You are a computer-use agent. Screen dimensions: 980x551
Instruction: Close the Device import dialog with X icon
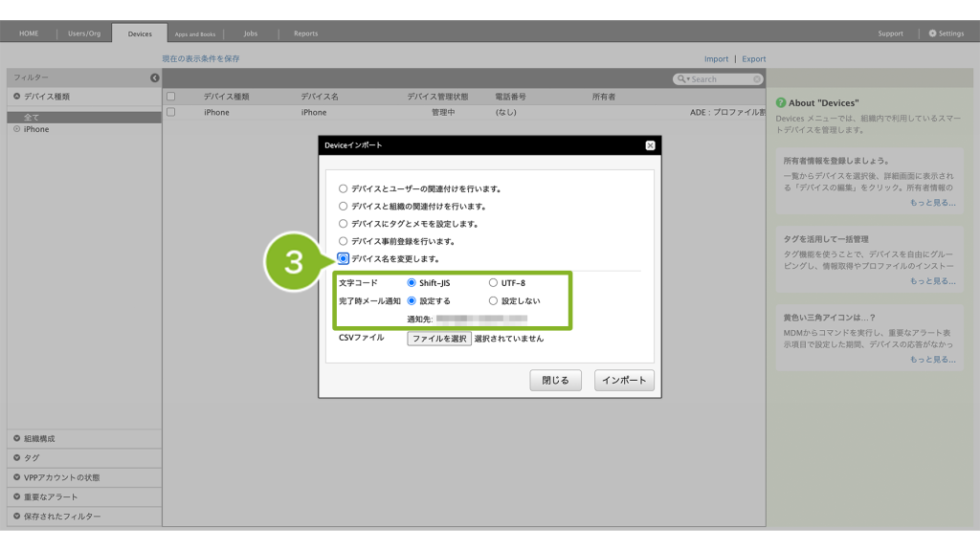(650, 145)
